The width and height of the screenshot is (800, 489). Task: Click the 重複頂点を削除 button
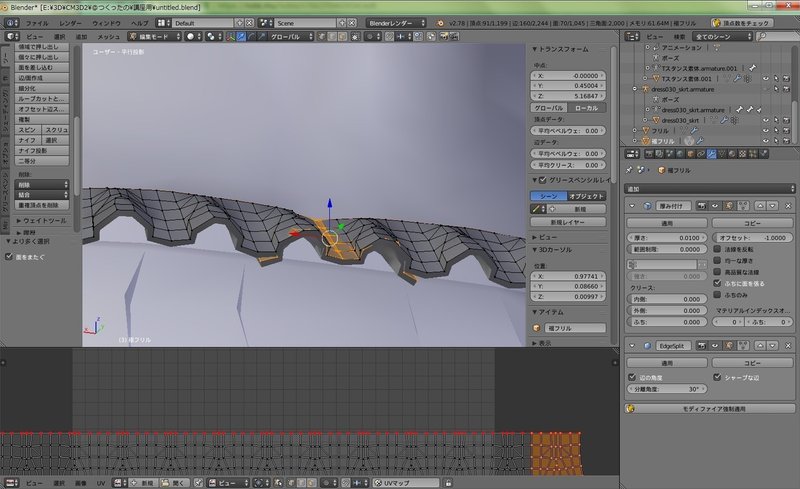pyautogui.click(x=43, y=205)
